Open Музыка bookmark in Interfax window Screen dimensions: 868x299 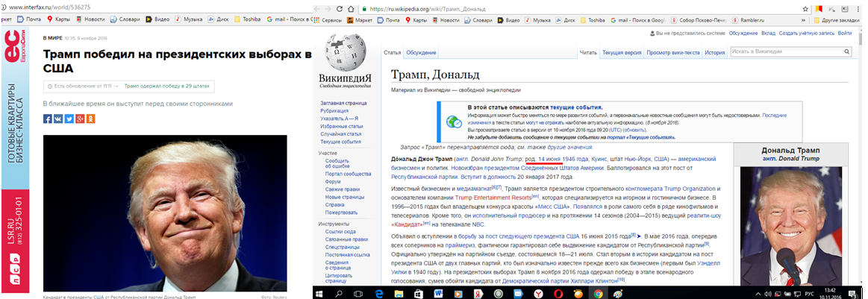[189, 19]
